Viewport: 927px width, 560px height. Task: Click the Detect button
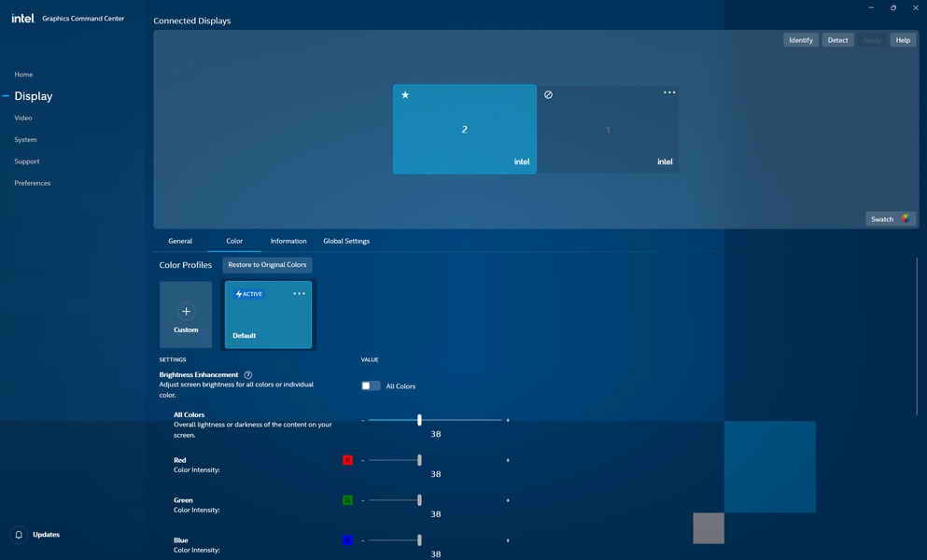point(837,40)
